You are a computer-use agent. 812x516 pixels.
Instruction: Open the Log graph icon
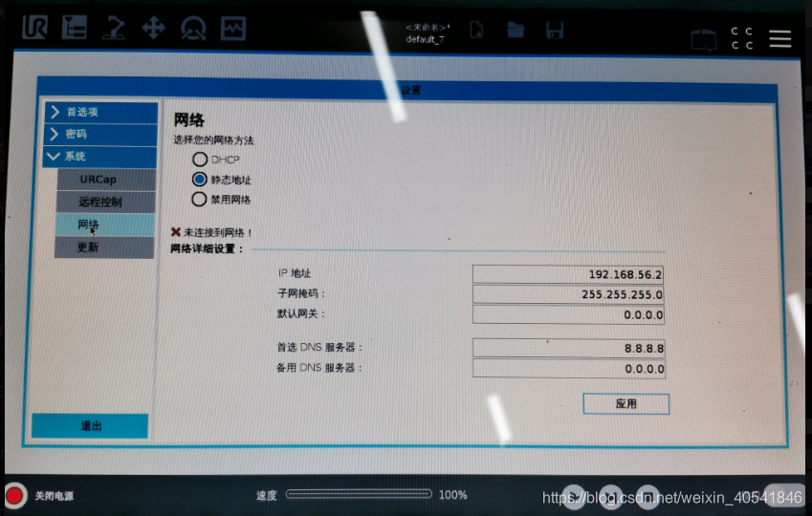click(233, 29)
